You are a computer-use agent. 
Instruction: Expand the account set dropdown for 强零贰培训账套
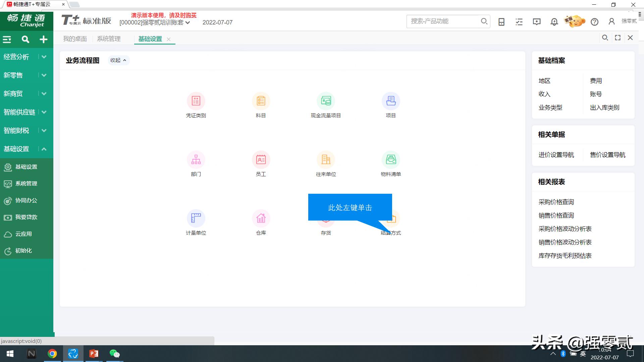188,22
